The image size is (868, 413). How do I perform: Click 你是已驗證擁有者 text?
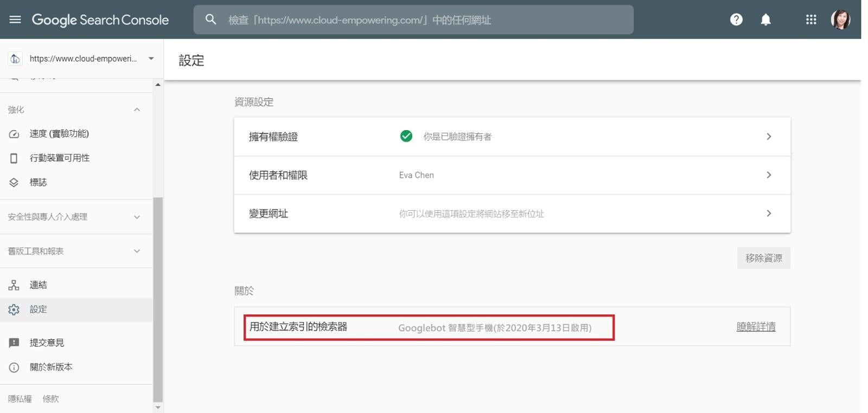pos(457,137)
